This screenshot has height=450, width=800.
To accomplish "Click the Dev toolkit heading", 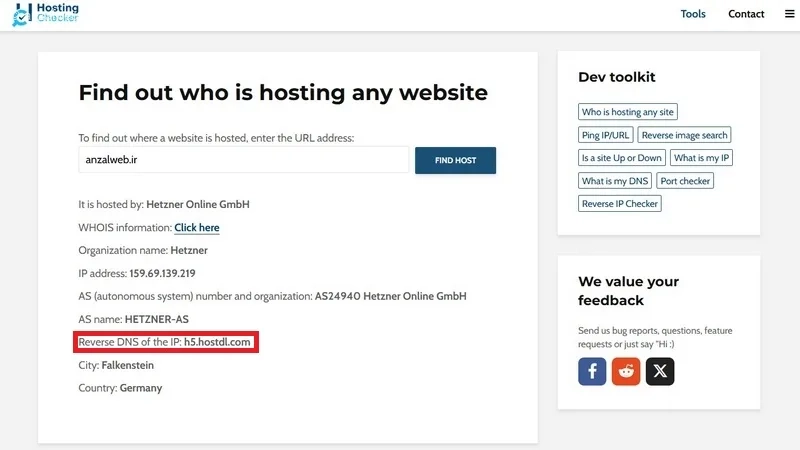I will (x=616, y=77).
